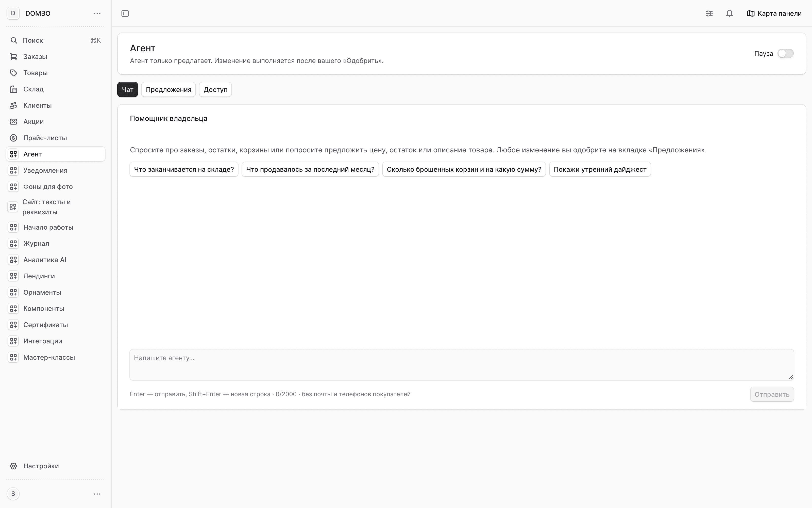Viewport: 812px width, 508px height.
Task: Open Мастер-классы in the sidebar
Action: pyautogui.click(x=56, y=357)
